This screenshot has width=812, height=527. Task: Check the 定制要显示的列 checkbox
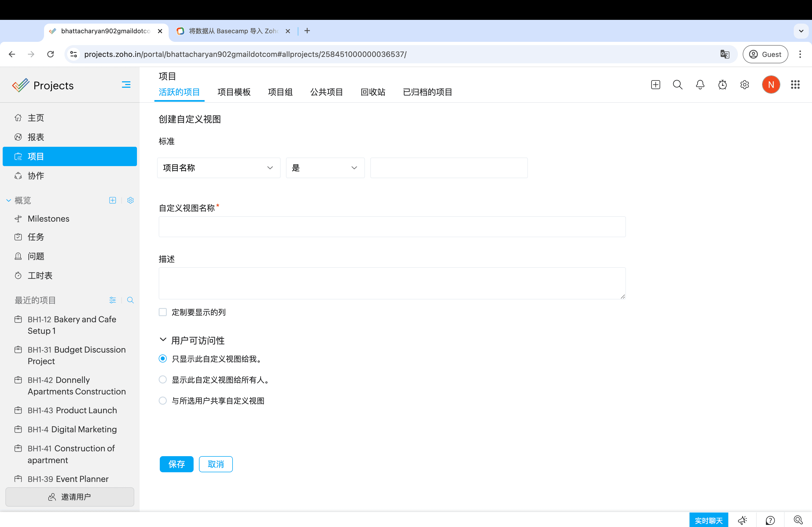[163, 312]
